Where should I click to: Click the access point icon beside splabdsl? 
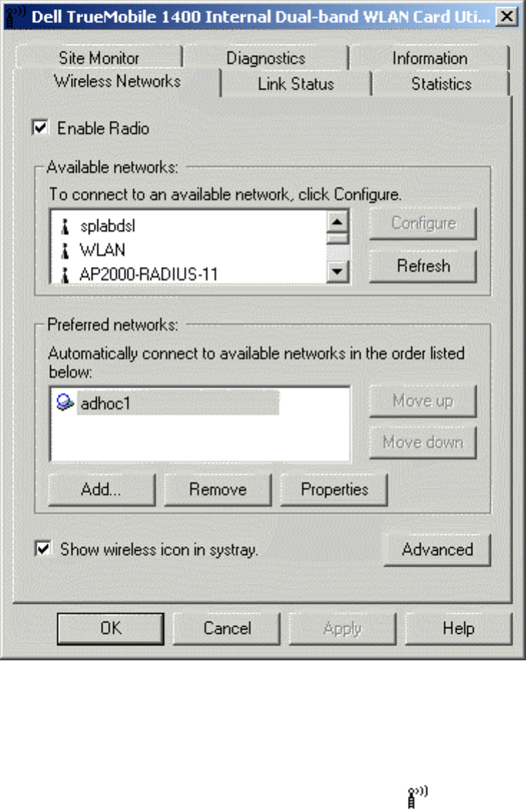[x=65, y=226]
